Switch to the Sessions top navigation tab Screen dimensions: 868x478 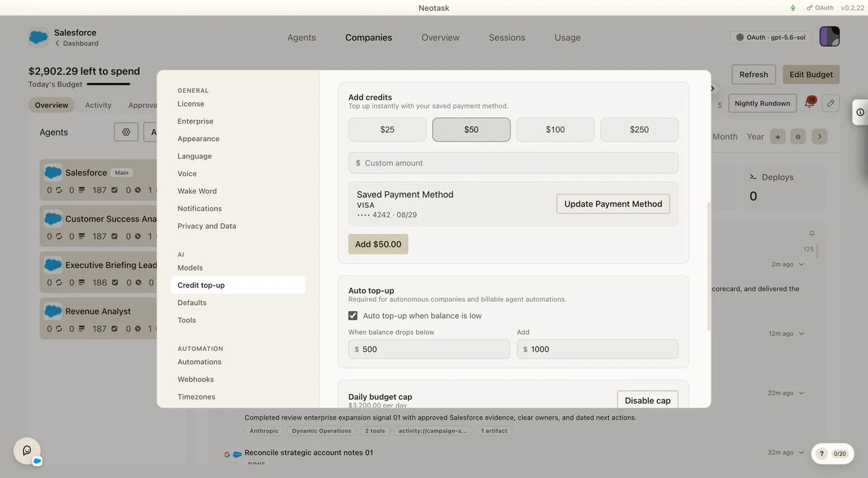point(507,37)
